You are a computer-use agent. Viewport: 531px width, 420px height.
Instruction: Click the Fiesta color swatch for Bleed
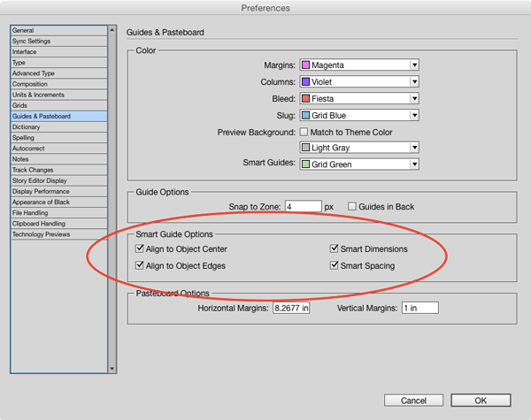305,98
